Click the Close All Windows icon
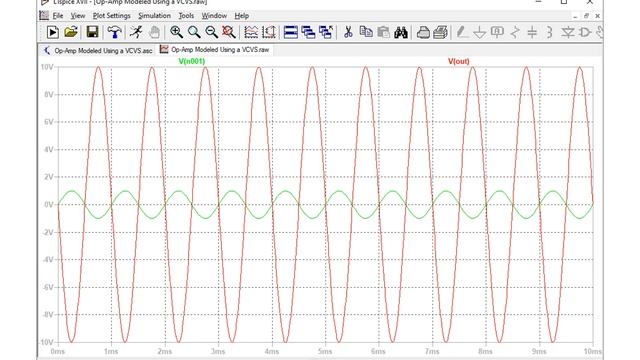The image size is (640, 360). click(x=326, y=32)
